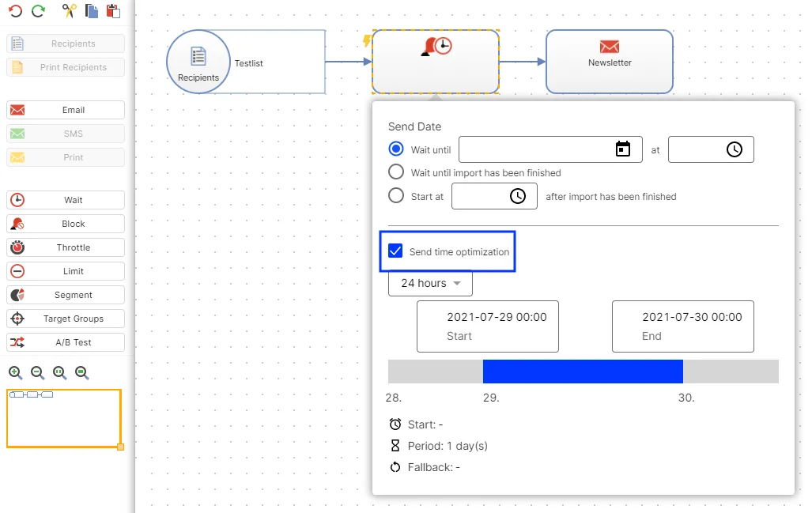Click the third magnifier zoom-reset icon
812x513 pixels.
(60, 373)
